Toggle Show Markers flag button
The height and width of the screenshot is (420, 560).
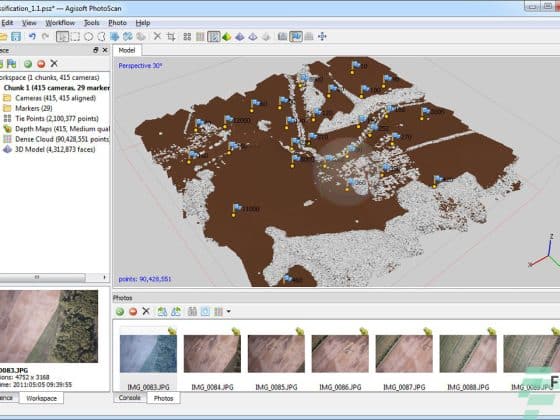tap(296, 36)
